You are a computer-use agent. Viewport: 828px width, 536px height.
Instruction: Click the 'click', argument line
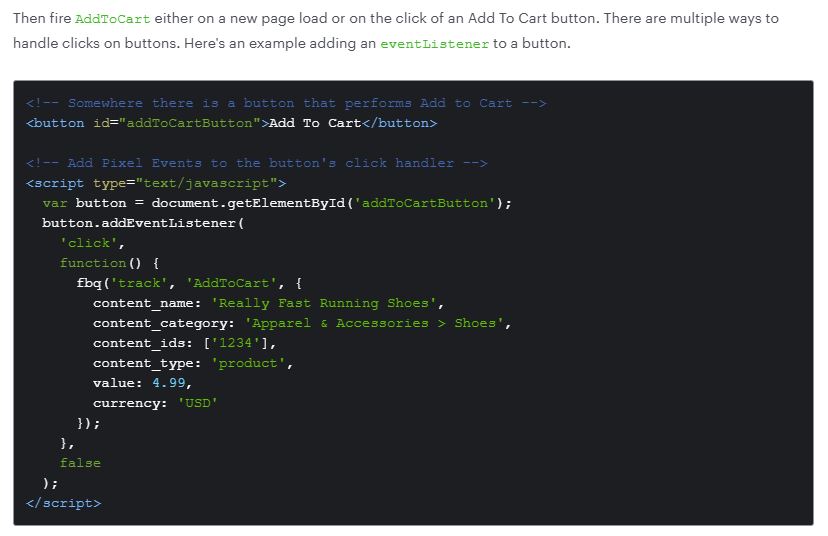coord(92,243)
